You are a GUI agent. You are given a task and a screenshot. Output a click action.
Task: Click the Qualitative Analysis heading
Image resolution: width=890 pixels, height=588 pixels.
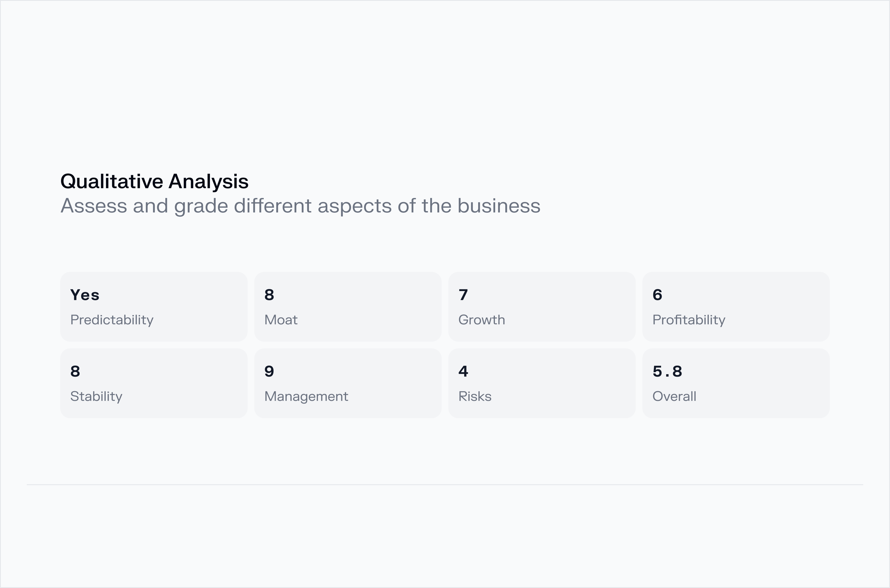tap(154, 182)
